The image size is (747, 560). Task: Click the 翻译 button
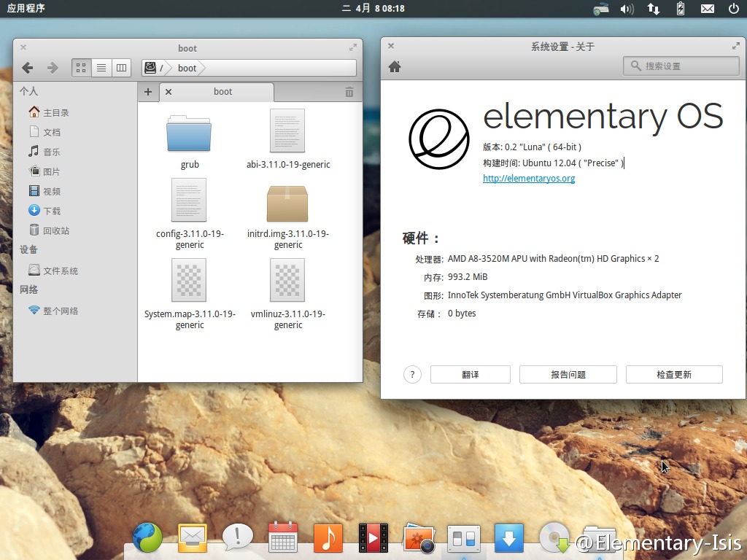click(471, 374)
